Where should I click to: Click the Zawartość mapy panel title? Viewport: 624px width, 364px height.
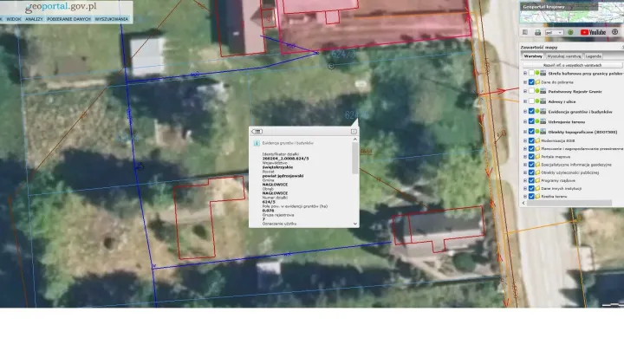point(539,48)
